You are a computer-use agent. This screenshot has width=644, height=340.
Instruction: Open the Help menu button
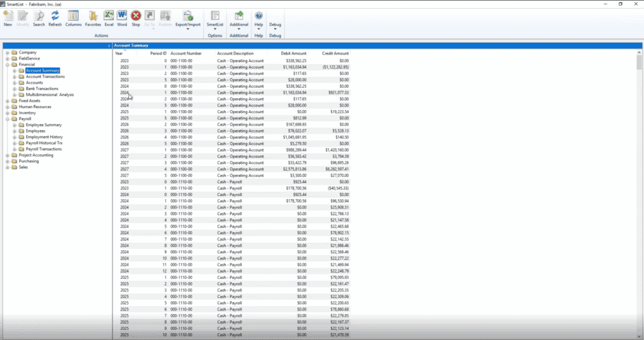258,19
